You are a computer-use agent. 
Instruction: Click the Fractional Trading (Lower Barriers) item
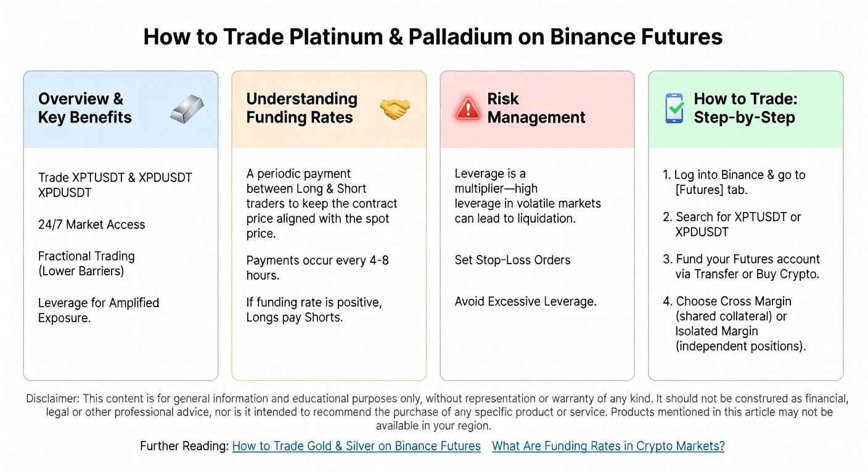[x=86, y=264]
